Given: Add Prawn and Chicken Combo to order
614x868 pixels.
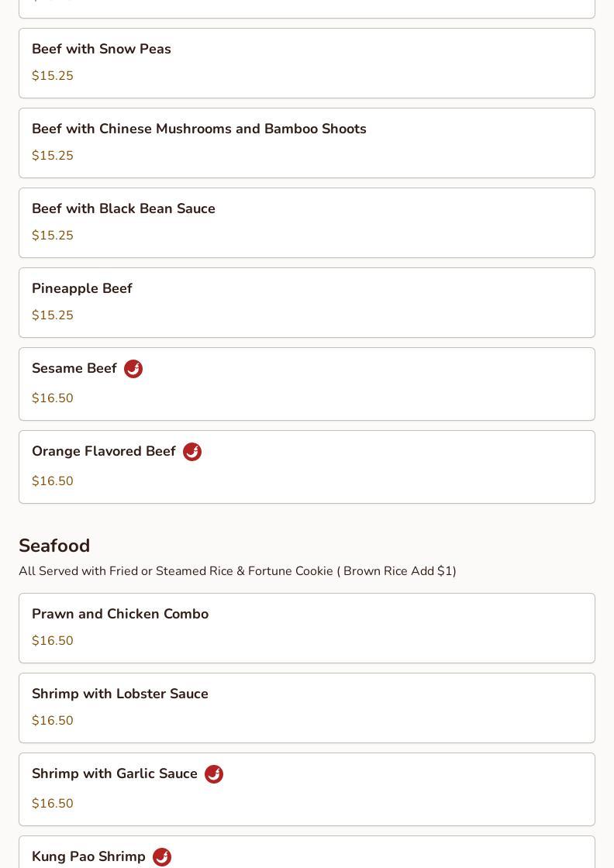Looking at the screenshot, I should point(307,628).
